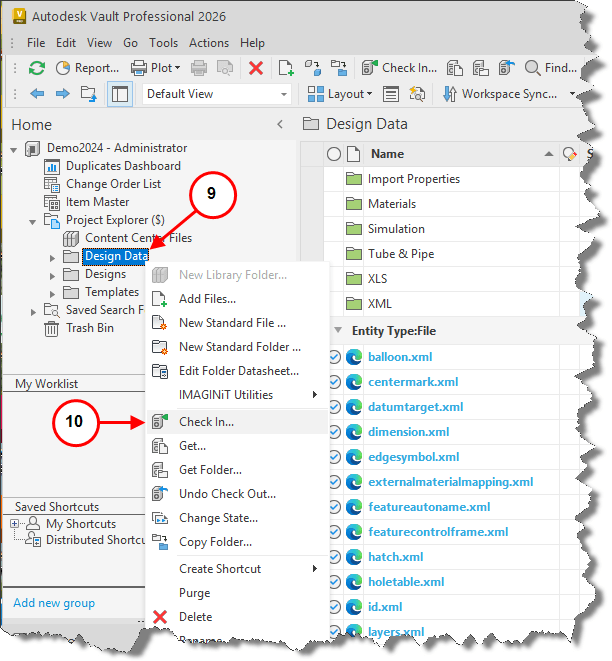Expand the Designs folder arrow
Viewport: 612px width, 661px height.
(x=52, y=276)
